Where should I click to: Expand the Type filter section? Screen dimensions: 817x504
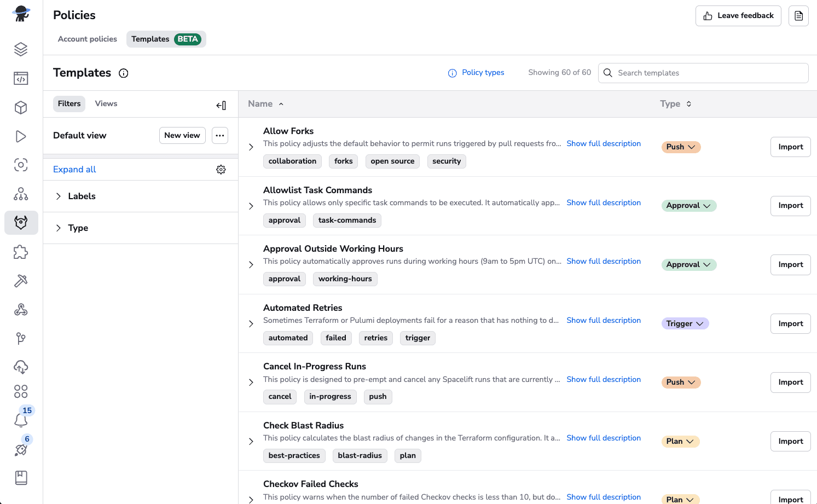78,228
